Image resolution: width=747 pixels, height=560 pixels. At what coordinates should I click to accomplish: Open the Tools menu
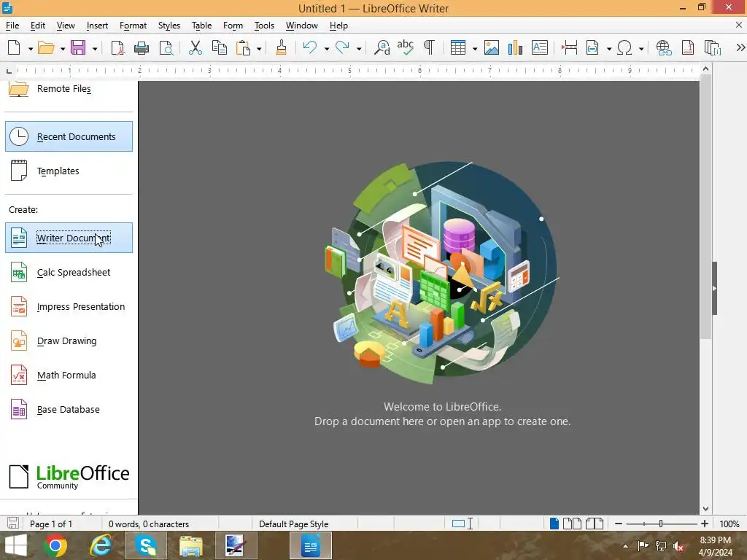[264, 26]
